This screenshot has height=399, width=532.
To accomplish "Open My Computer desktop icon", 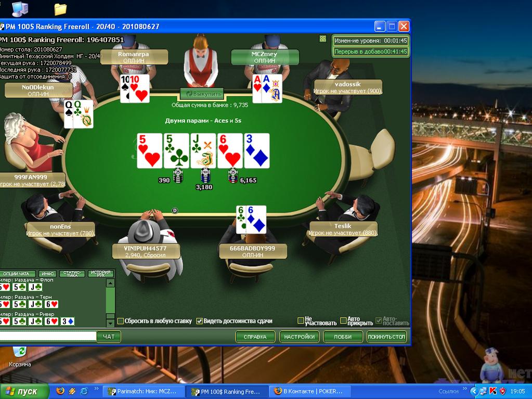I will click(x=20, y=9).
